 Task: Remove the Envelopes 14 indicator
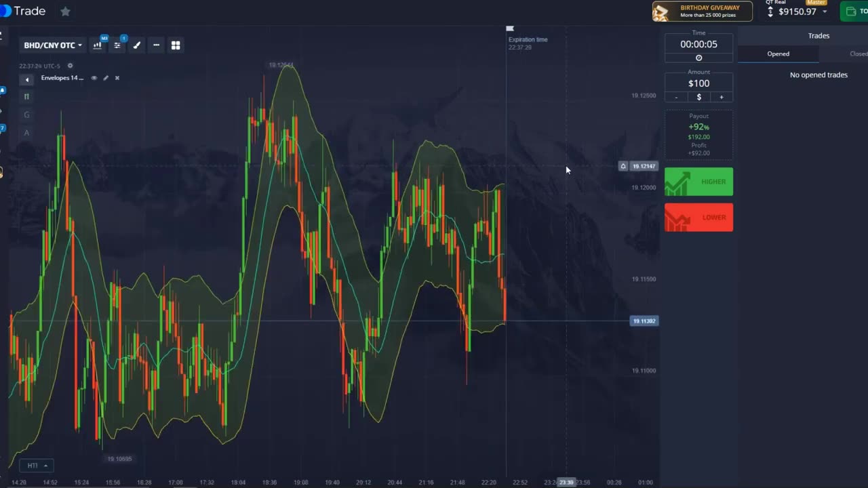point(117,78)
